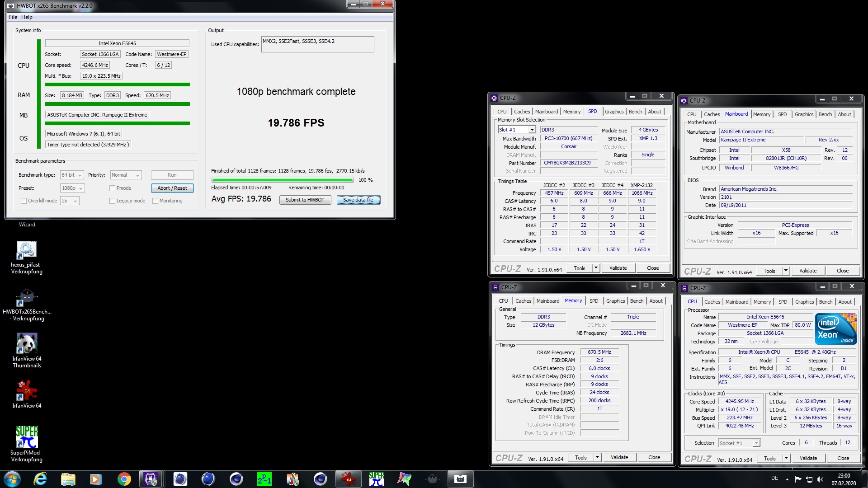868x488 pixels.
Task: Open the Preset 1080p dropdown
Action: click(x=72, y=188)
